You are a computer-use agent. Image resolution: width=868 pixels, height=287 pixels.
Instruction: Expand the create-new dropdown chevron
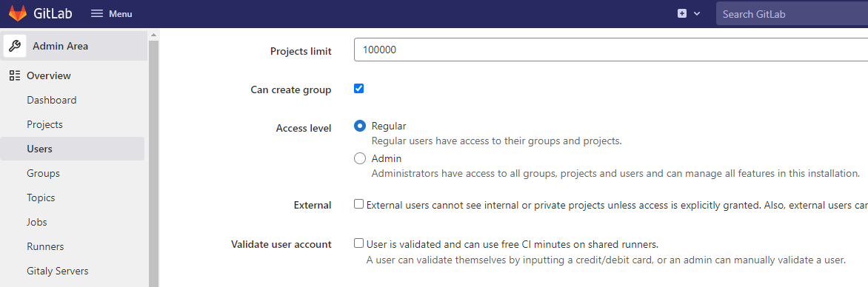click(697, 14)
